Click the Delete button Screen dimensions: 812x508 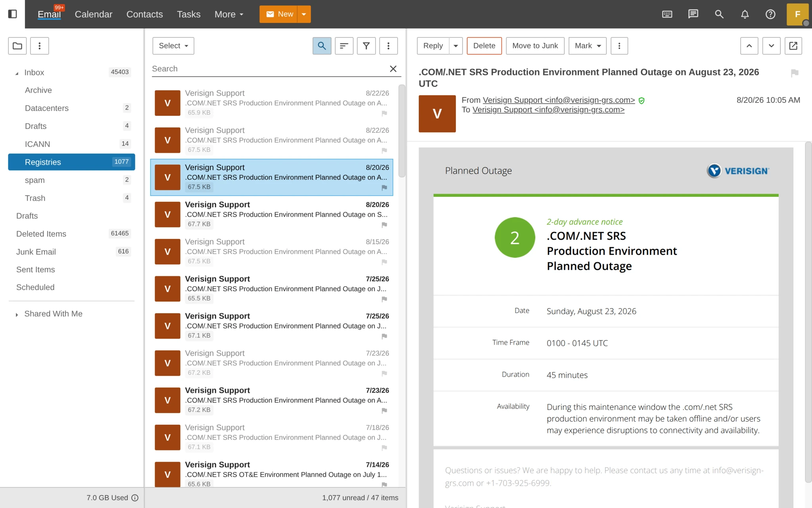(484, 46)
